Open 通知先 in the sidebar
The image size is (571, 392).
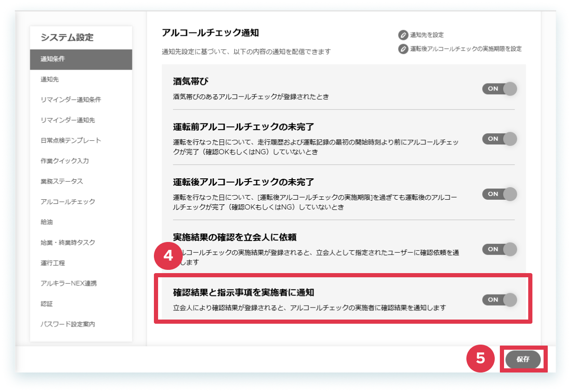pyautogui.click(x=81, y=79)
